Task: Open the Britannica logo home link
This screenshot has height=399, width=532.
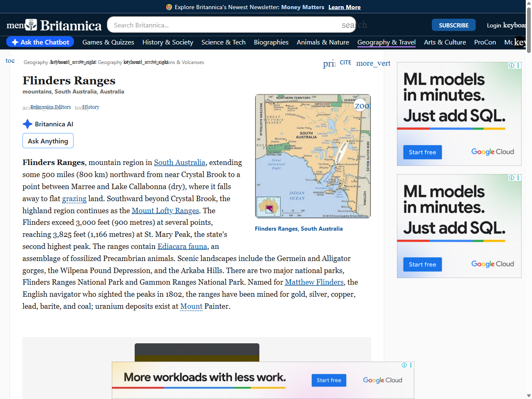Action: click(63, 25)
